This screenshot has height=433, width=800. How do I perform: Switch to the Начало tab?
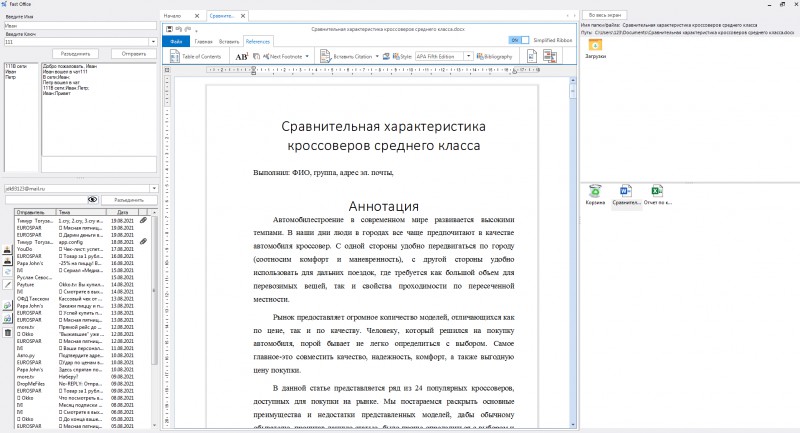pyautogui.click(x=172, y=16)
